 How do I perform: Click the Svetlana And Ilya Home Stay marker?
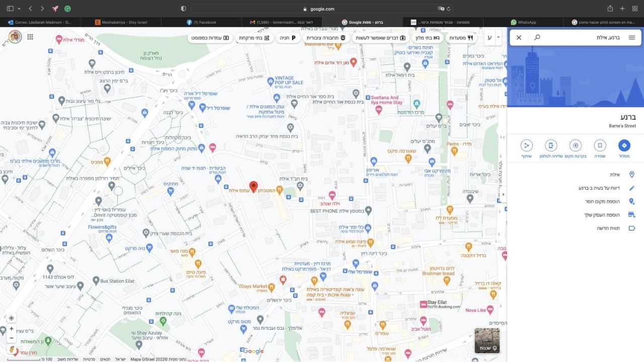379,110
